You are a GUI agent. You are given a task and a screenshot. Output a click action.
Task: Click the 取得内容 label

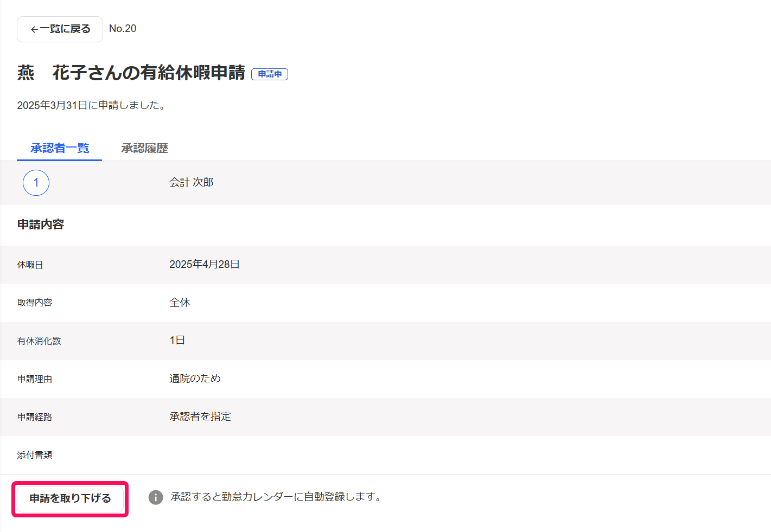(x=35, y=303)
